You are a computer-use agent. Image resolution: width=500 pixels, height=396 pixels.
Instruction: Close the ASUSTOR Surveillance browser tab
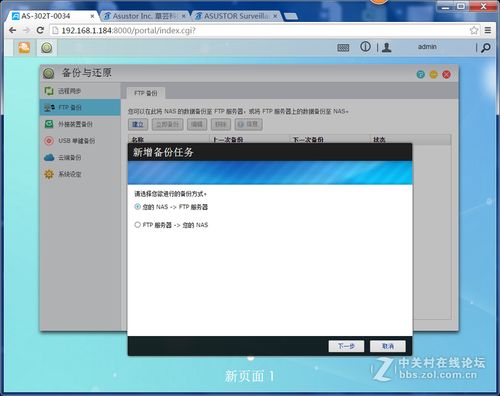click(275, 16)
